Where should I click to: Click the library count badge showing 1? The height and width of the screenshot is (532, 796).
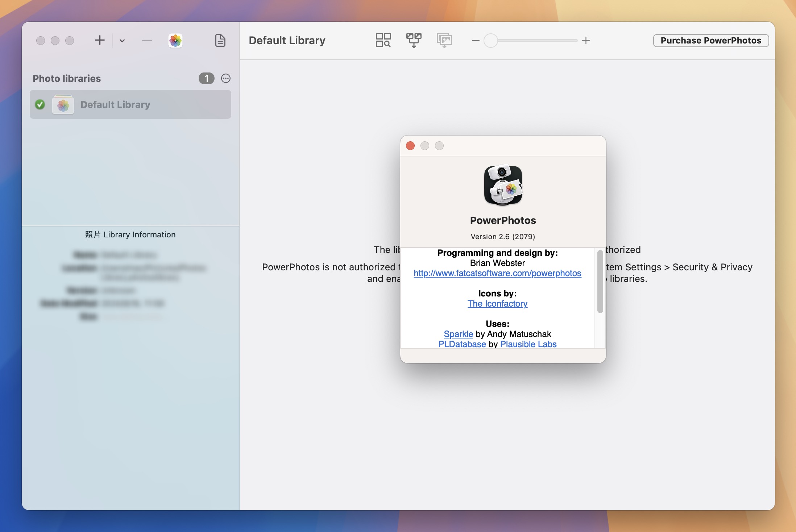(207, 78)
